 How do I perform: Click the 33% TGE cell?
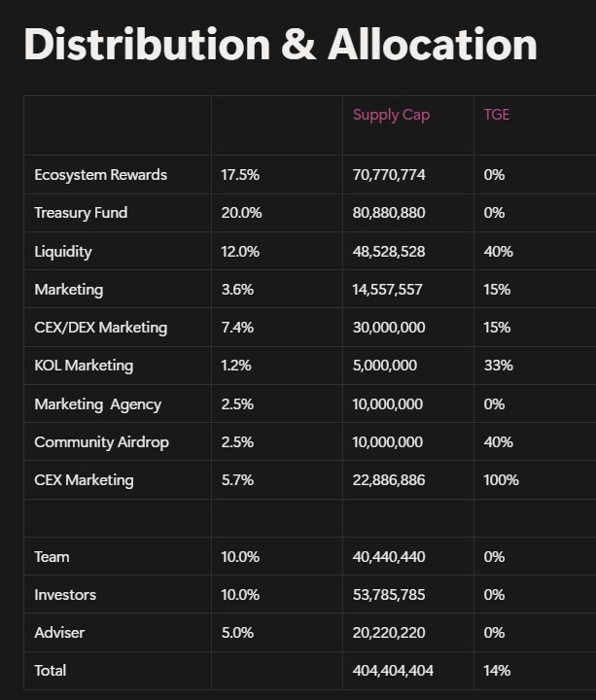(x=498, y=366)
